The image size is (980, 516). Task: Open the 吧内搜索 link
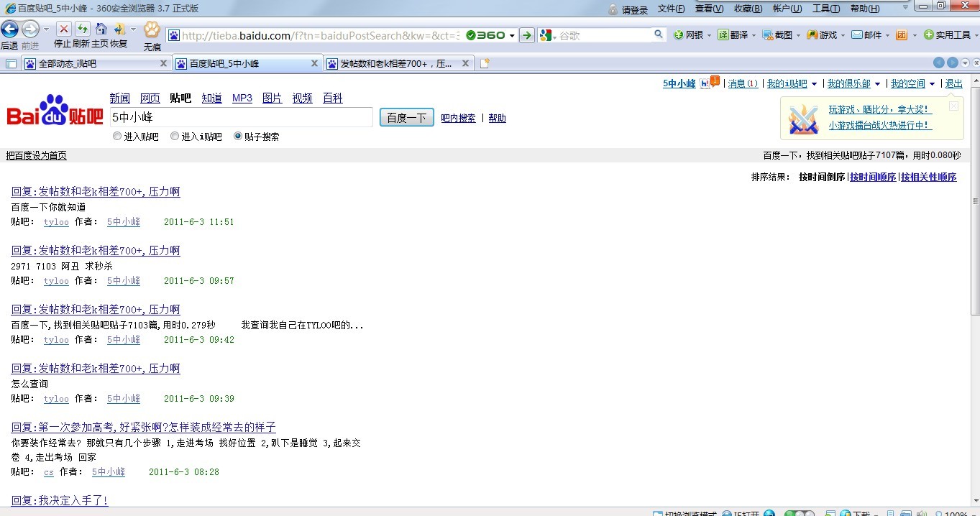pos(458,119)
